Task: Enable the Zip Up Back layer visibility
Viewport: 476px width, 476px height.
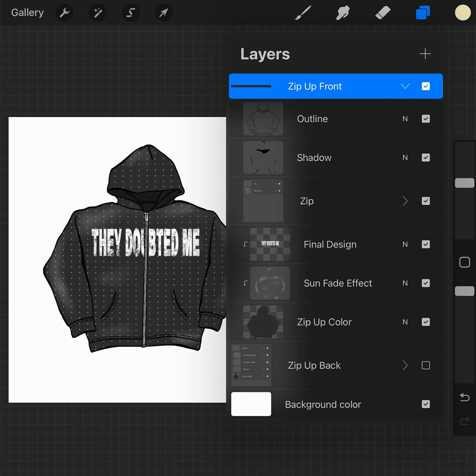Action: tap(426, 365)
